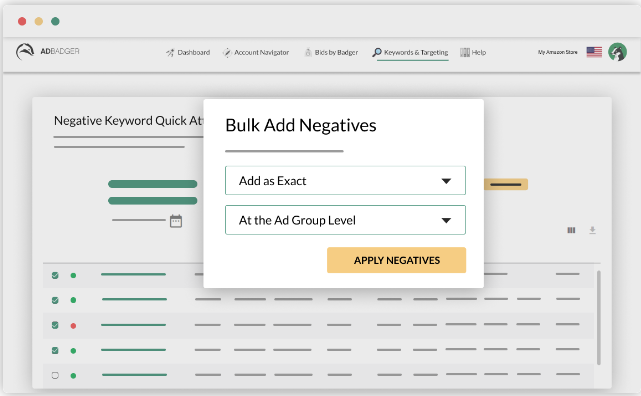641x396 pixels.
Task: Uncheck the checkbox beside the red dot
Action: [55, 325]
